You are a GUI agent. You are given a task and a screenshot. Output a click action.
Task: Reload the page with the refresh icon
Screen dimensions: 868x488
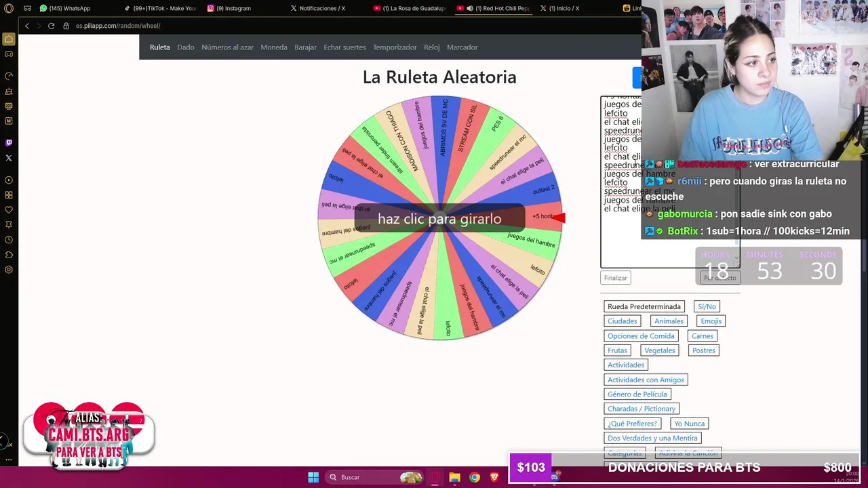tap(51, 26)
